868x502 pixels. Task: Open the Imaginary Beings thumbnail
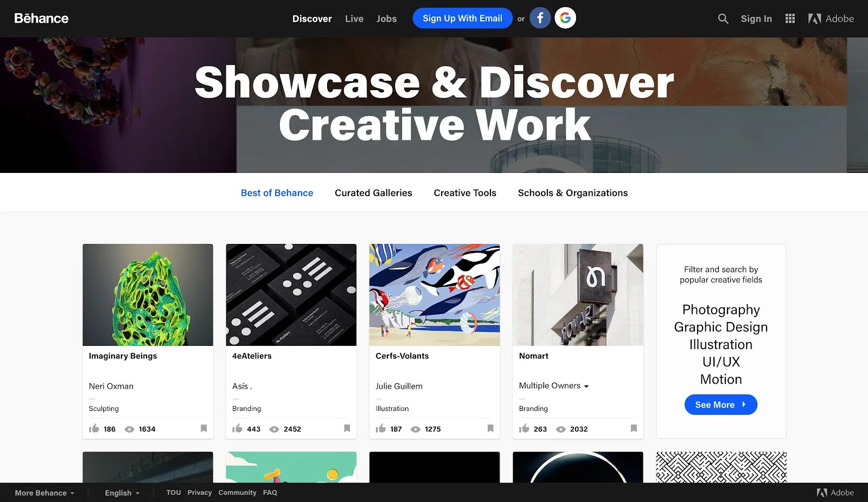148,294
